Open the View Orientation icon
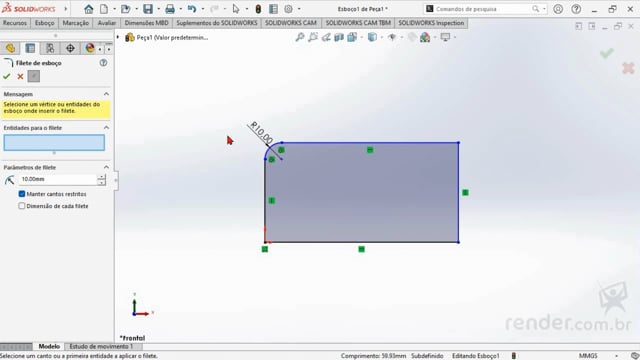The height and width of the screenshot is (360, 640). pos(352,38)
